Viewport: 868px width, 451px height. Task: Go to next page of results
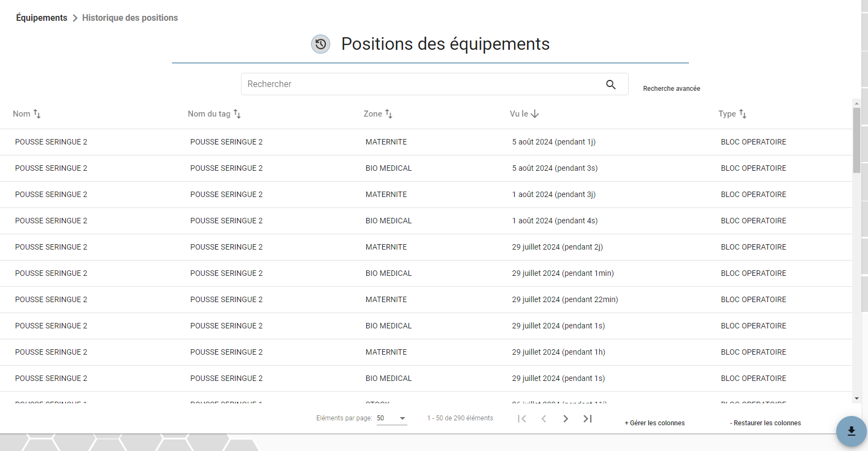coord(566,419)
